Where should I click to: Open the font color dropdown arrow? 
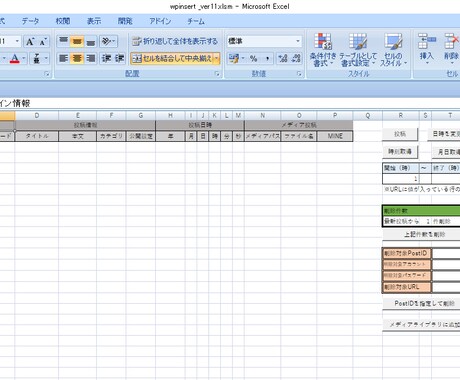[24, 59]
